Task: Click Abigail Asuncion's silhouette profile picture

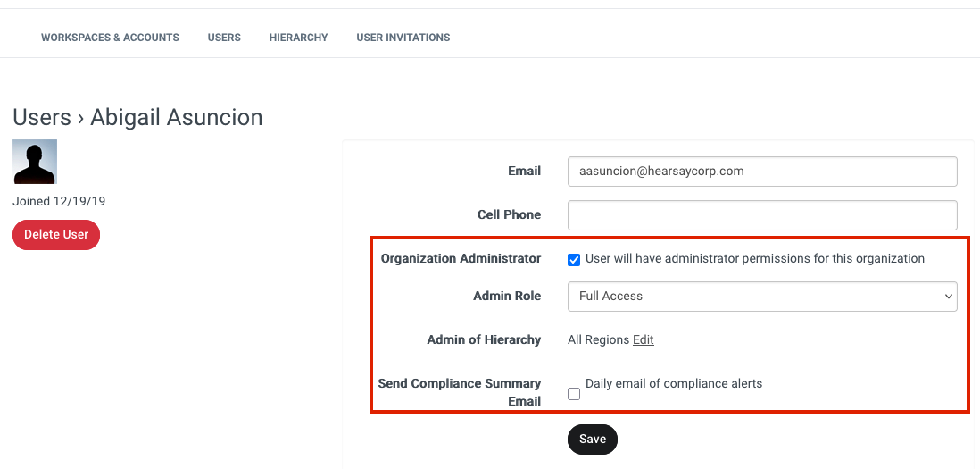Action: [35, 162]
